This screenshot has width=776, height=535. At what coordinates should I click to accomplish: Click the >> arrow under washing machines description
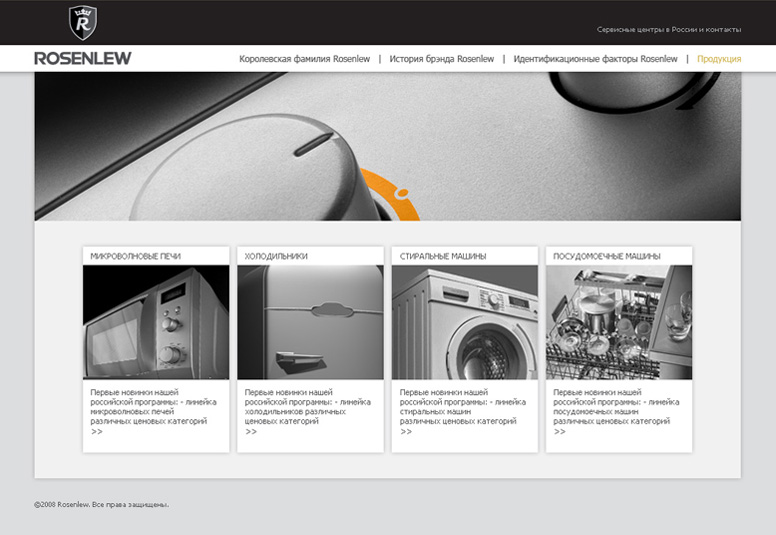click(x=406, y=432)
